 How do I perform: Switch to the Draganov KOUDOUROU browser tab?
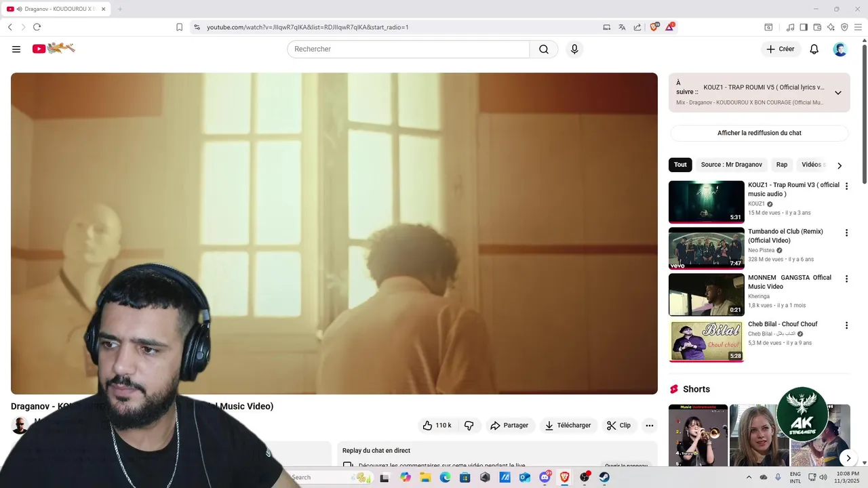[x=56, y=9]
